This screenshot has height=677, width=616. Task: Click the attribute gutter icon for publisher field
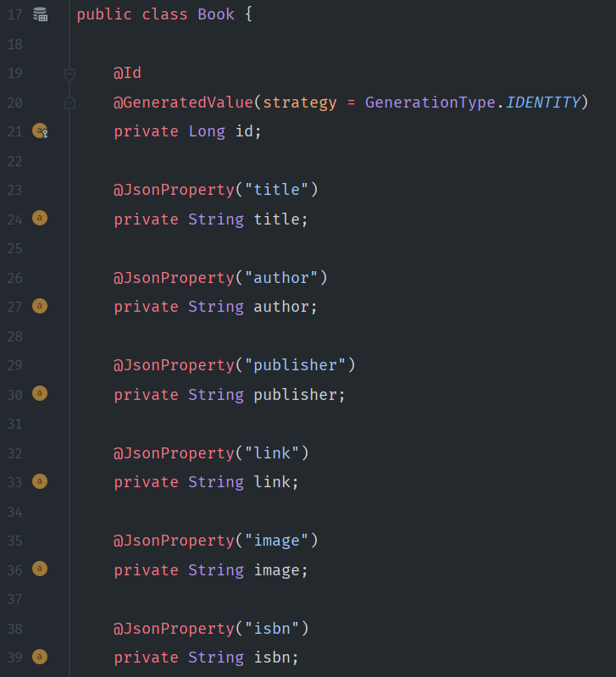(40, 393)
